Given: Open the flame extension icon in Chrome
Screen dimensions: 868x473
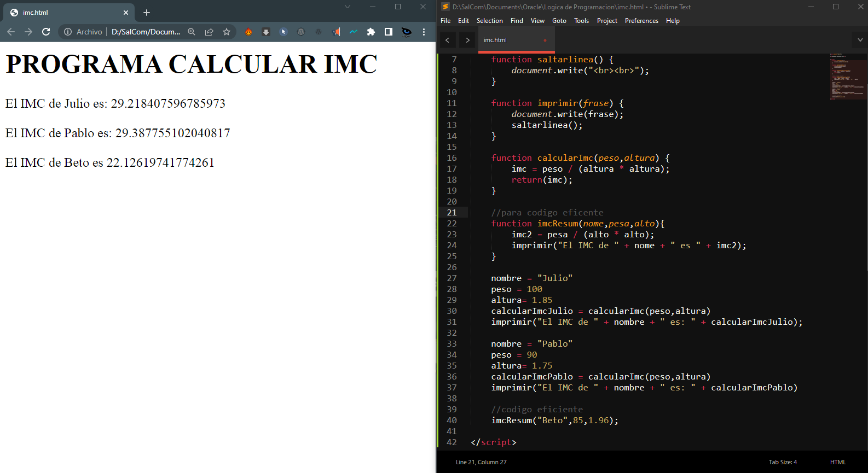Looking at the screenshot, I should tap(248, 32).
